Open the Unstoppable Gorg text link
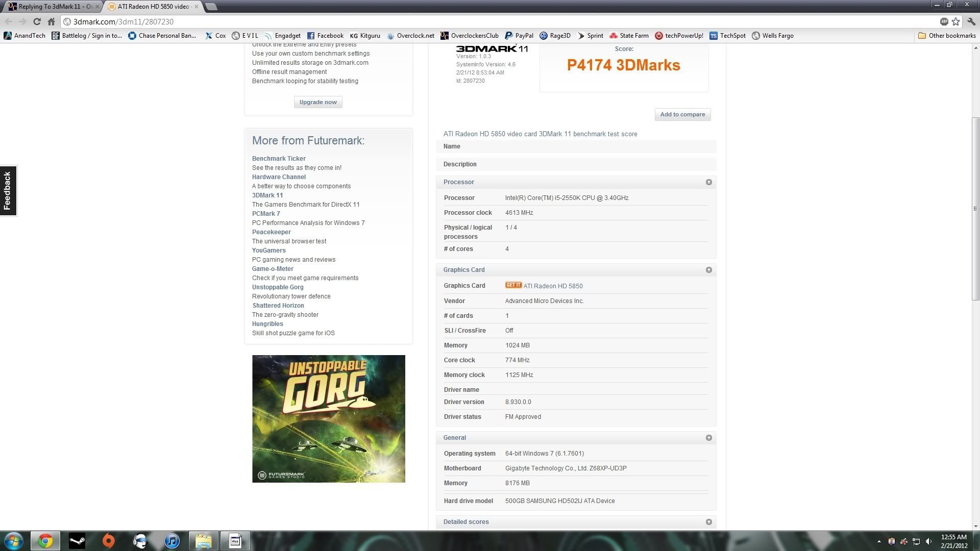 coord(278,287)
